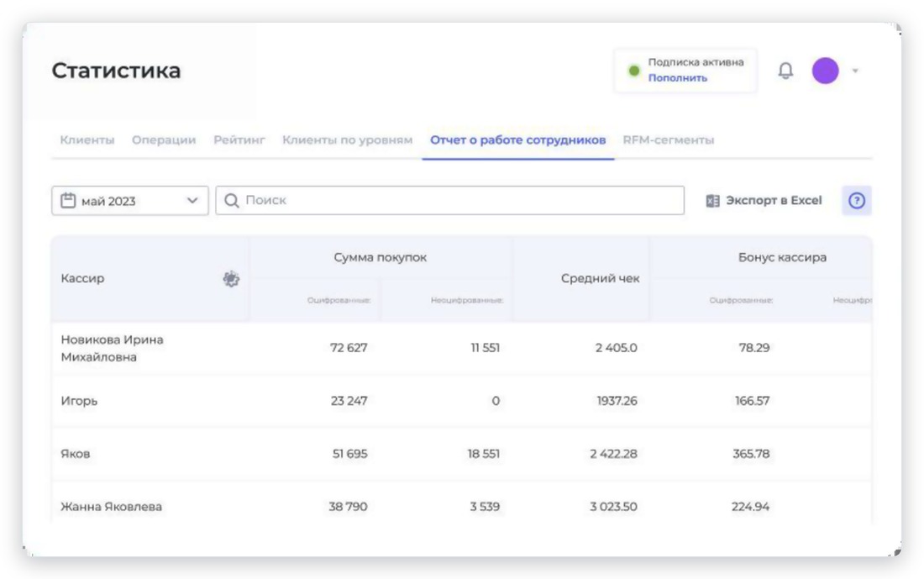Click the Экспорт в Excel button

pos(764,201)
